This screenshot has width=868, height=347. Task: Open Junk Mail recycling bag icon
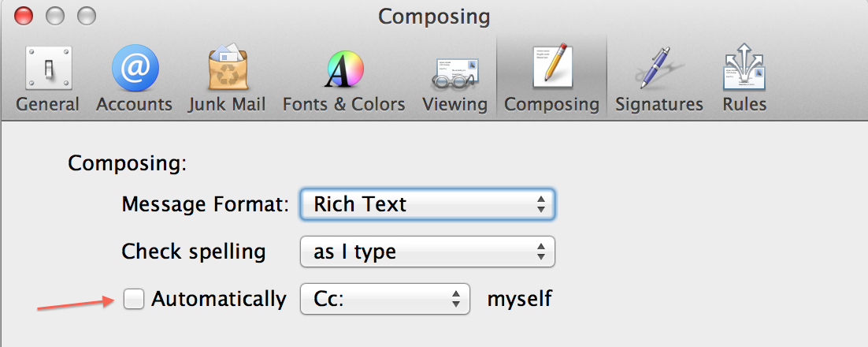click(227, 69)
